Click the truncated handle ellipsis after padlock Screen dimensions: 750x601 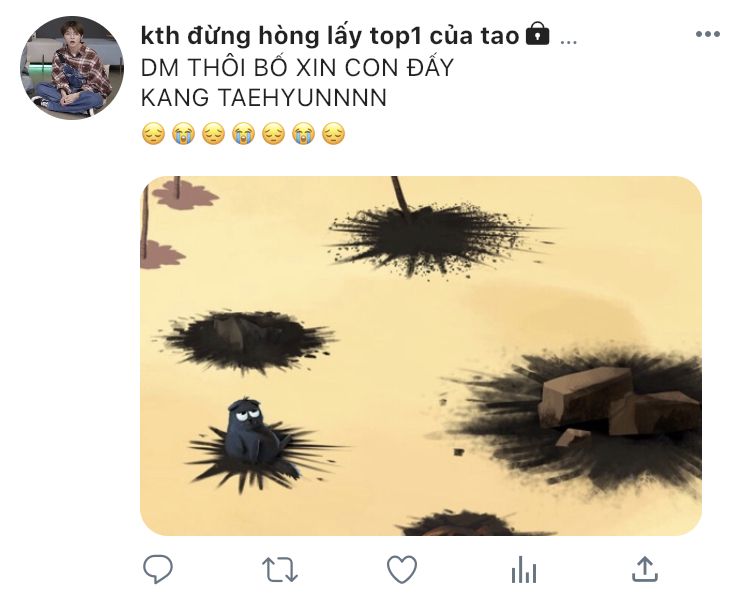pyautogui.click(x=568, y=42)
